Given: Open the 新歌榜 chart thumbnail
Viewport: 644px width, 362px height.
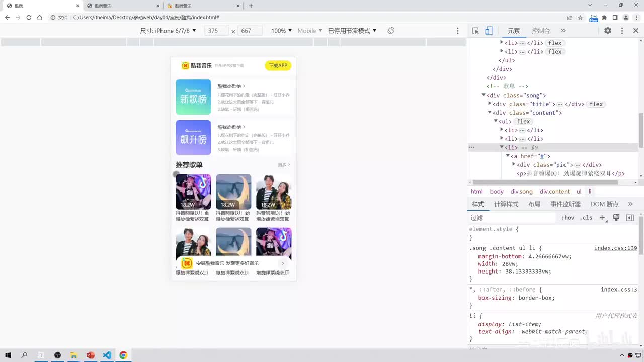Looking at the screenshot, I should (193, 97).
